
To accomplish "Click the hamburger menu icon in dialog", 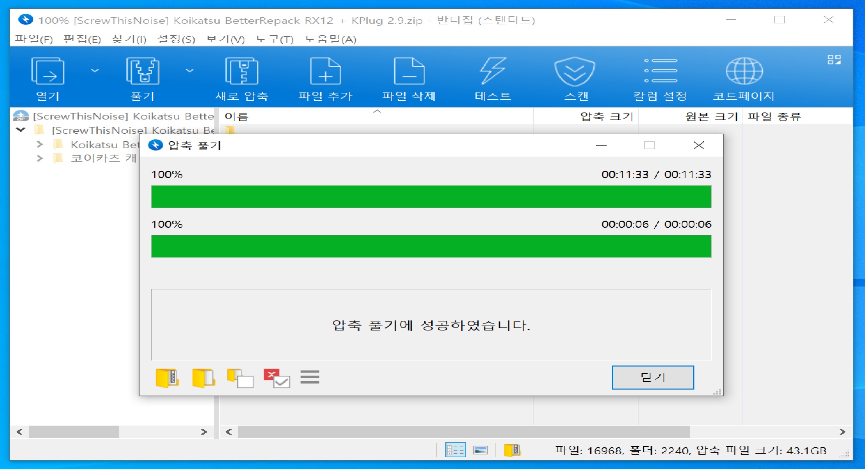I will (310, 377).
